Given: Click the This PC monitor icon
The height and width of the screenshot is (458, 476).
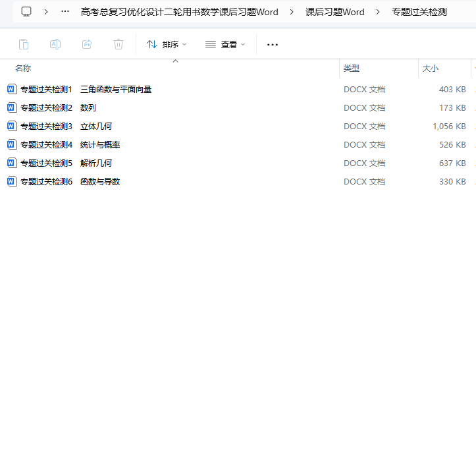Looking at the screenshot, I should pyautogui.click(x=26, y=12).
